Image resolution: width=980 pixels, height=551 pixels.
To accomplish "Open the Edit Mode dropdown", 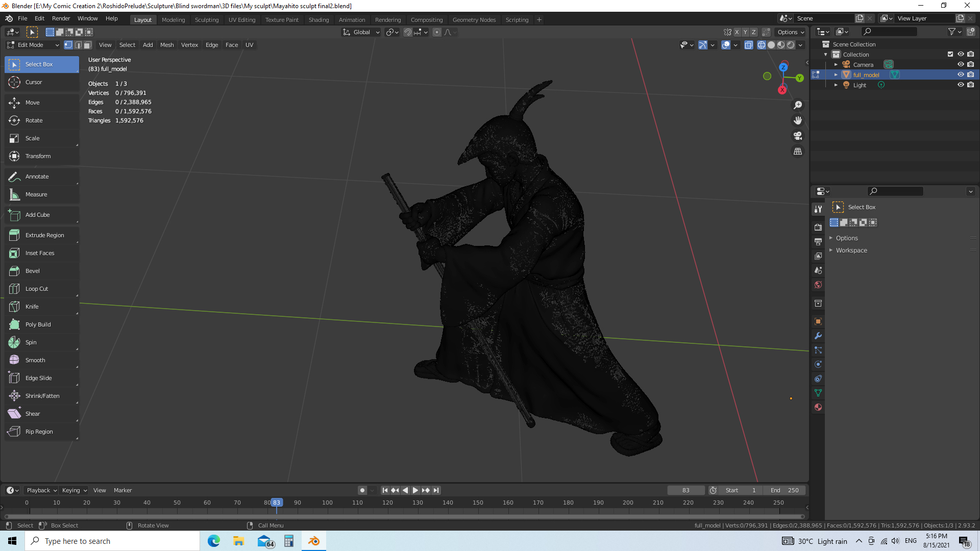I will coord(34,45).
